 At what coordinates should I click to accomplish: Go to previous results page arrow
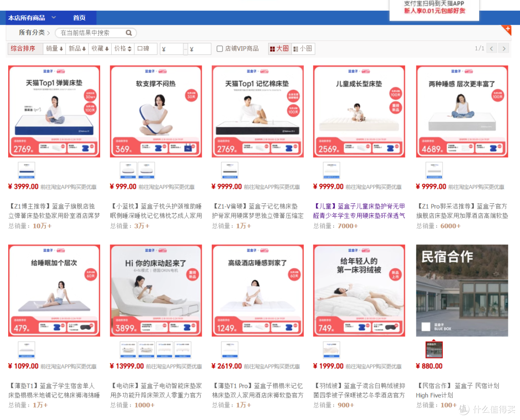492,49
